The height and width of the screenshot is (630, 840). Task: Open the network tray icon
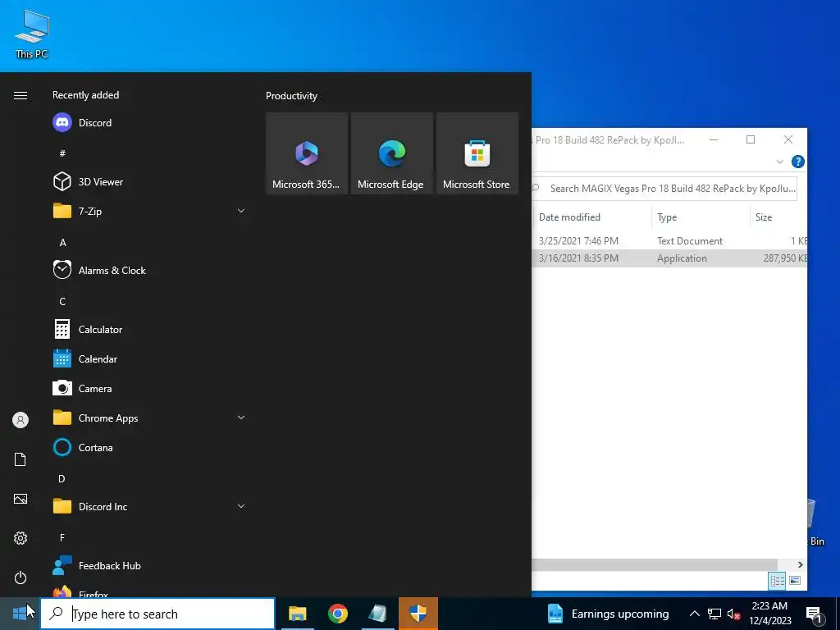714,614
